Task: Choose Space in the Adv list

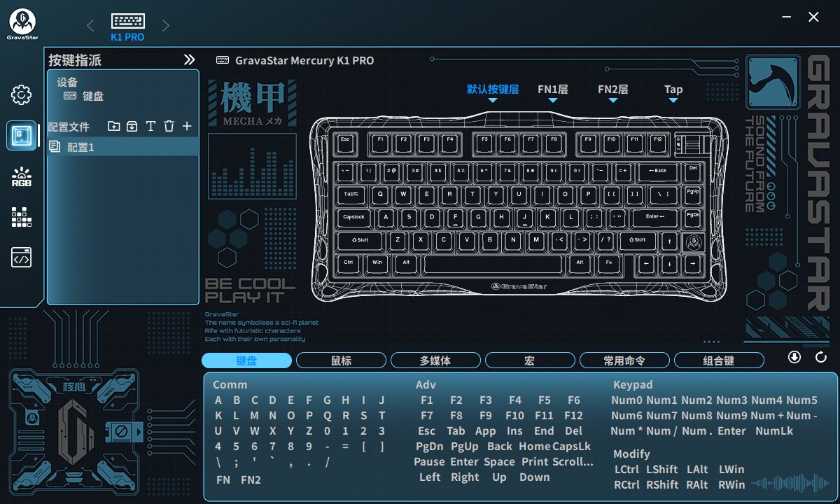Action: [x=499, y=462]
